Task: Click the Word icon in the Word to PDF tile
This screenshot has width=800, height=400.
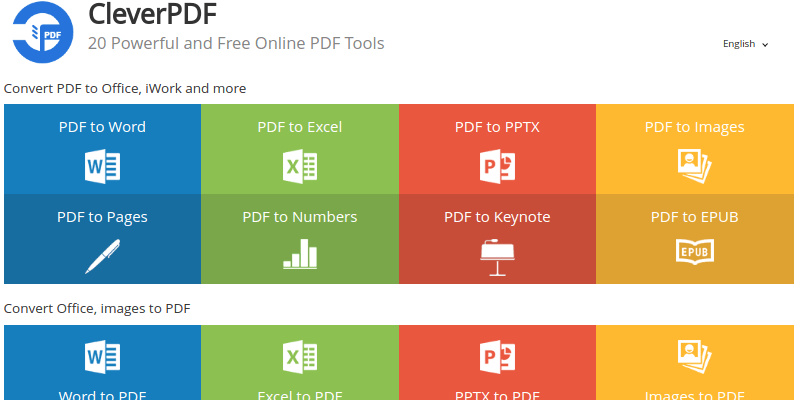Action: [102, 356]
